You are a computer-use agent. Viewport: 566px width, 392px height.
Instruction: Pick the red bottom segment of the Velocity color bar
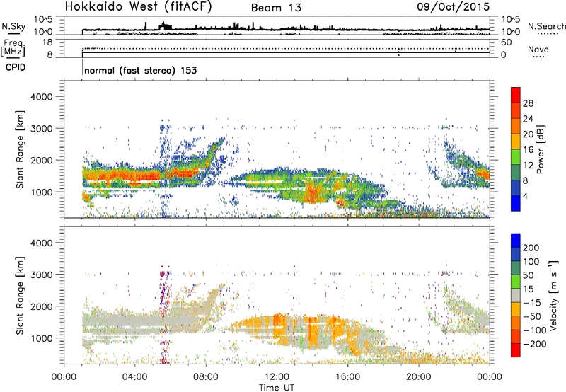pos(516,350)
